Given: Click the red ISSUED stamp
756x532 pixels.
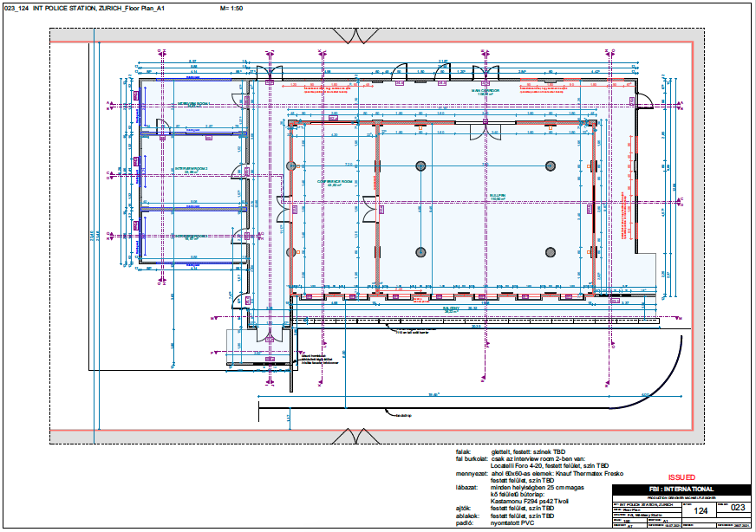Looking at the screenshot, I should (x=681, y=476).
